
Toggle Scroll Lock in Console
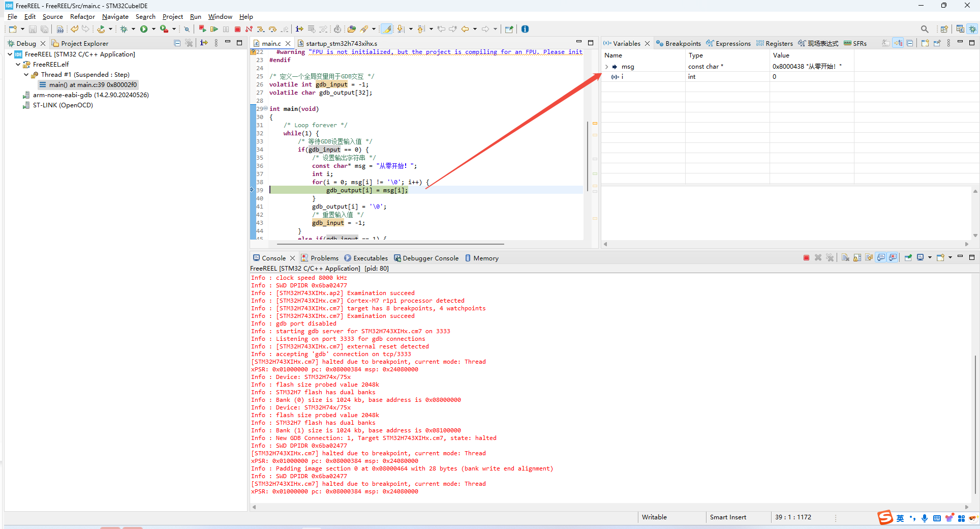(x=857, y=258)
